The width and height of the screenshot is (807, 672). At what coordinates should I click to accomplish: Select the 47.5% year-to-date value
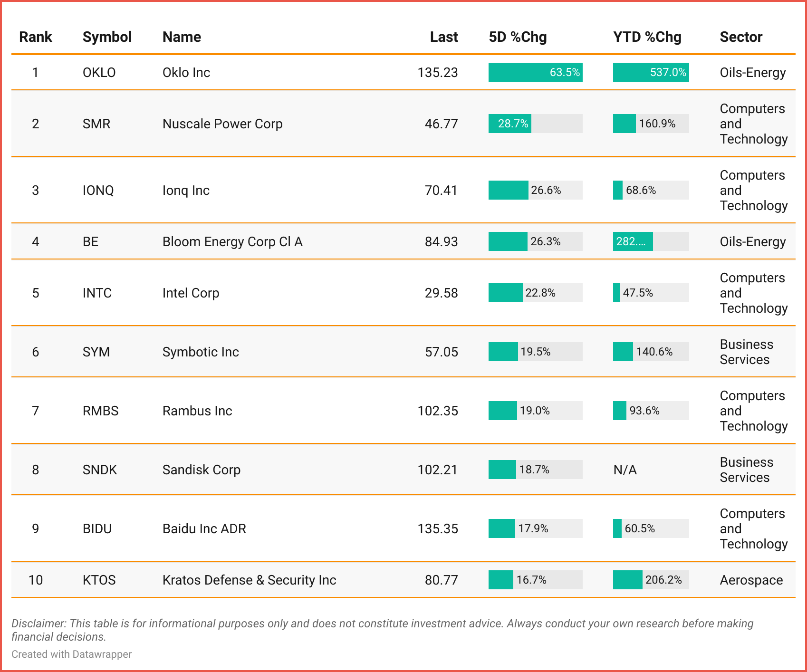point(638,293)
